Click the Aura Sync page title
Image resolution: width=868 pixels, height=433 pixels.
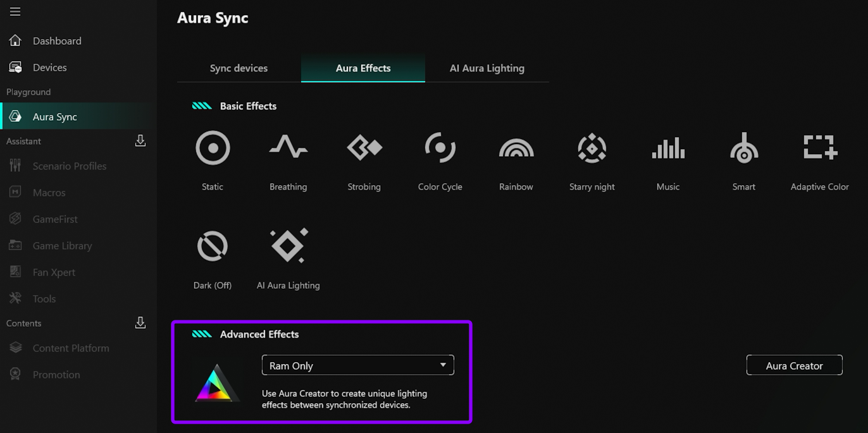[213, 18]
